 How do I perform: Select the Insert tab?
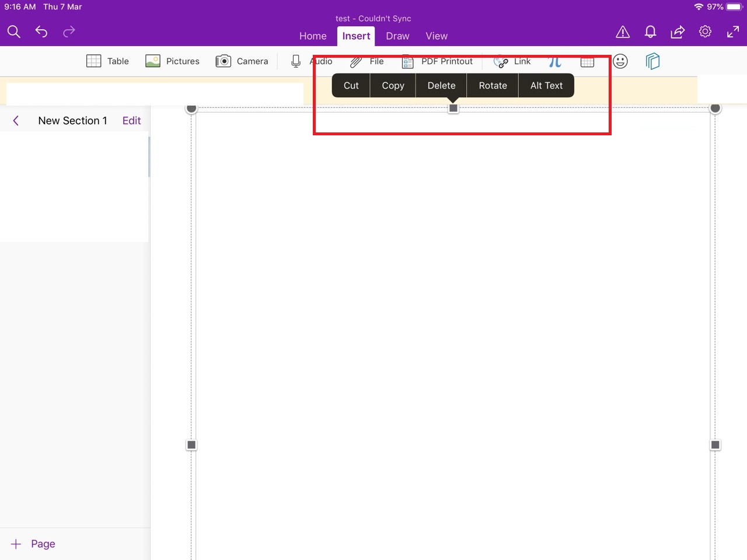pyautogui.click(x=356, y=36)
